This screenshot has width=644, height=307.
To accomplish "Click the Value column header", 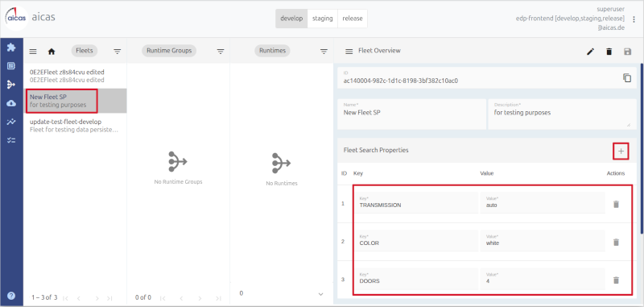I will (x=487, y=173).
